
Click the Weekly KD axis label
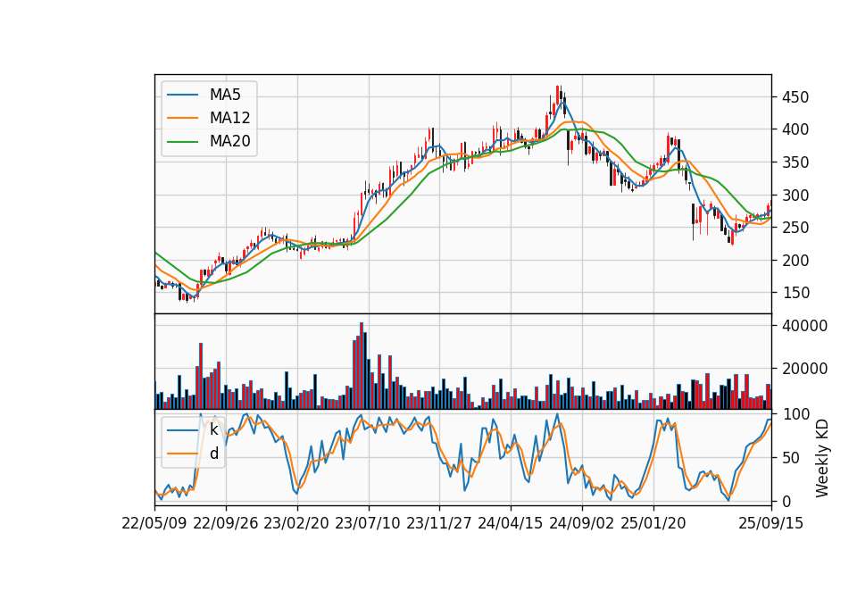point(821,458)
